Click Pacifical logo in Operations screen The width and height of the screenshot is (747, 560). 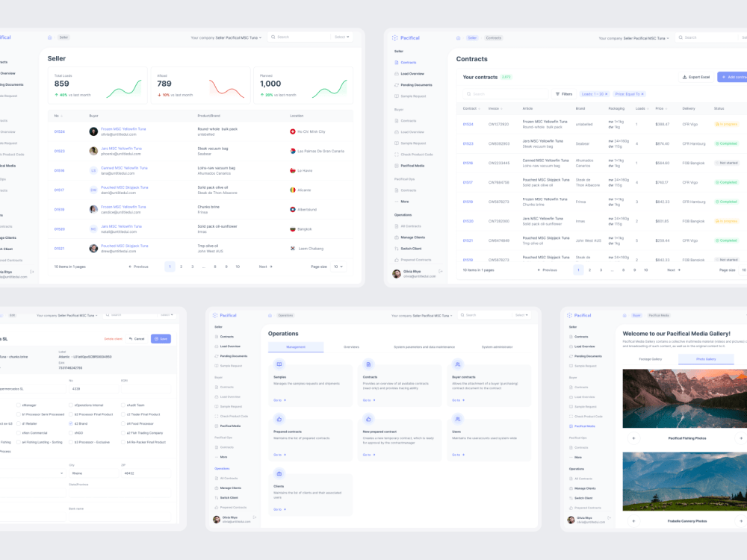coord(224,315)
